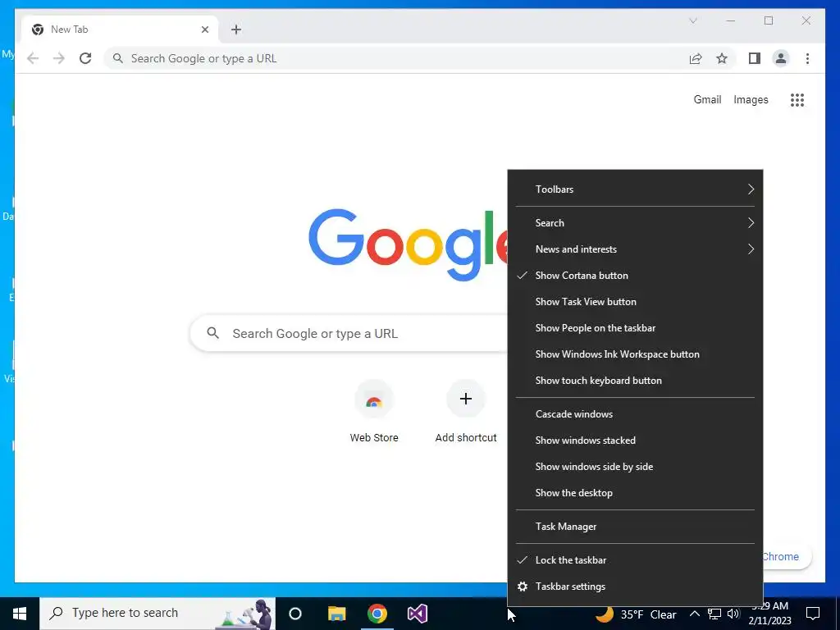Click the share page icon in address bar
This screenshot has height=630, width=840.
point(696,58)
